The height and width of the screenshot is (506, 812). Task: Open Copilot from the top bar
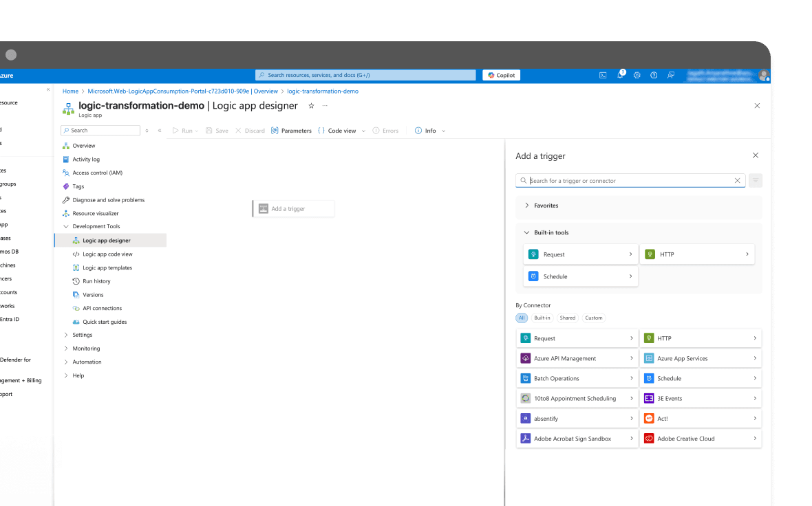pos(500,75)
